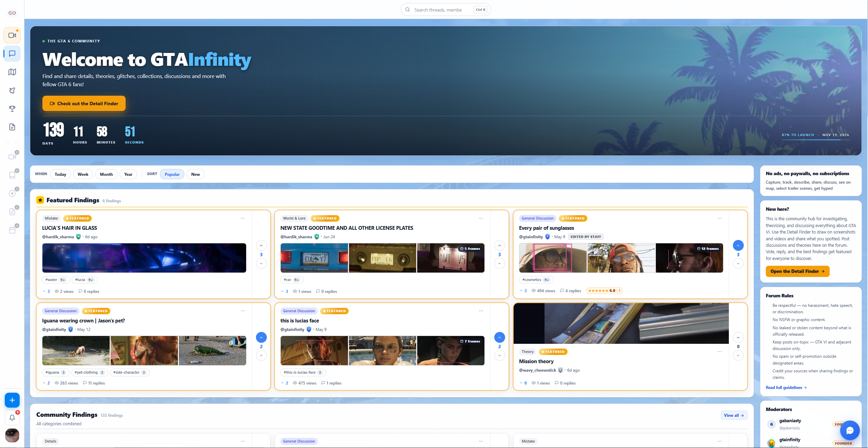
Task: Sort findings by Popular
Action: [172, 174]
